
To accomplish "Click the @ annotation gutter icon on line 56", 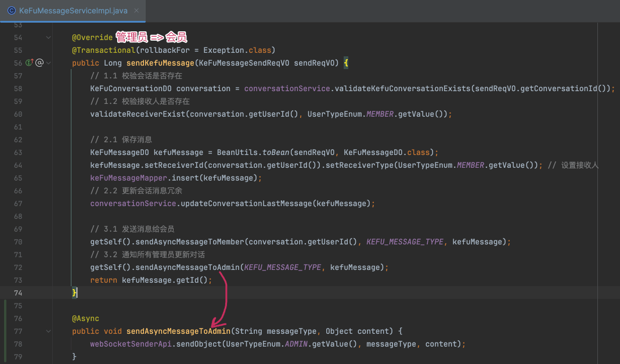I will pos(39,63).
